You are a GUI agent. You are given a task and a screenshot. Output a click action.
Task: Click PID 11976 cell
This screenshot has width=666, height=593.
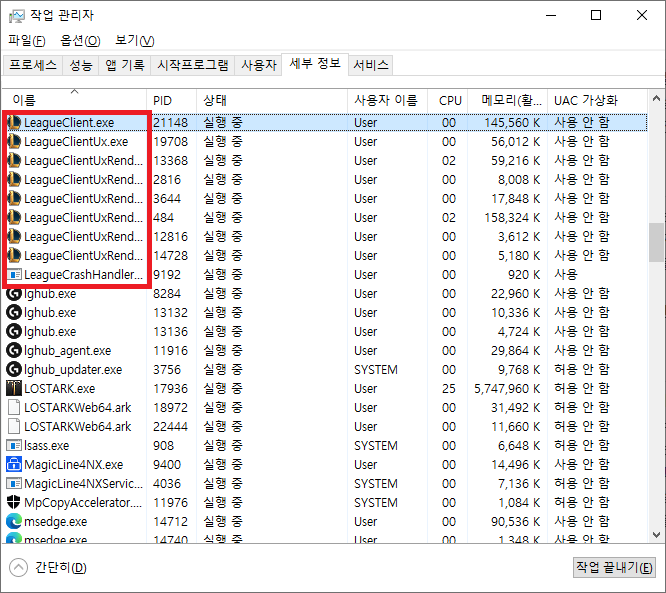point(170,503)
